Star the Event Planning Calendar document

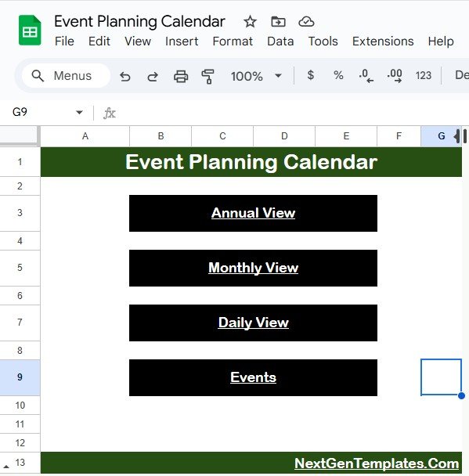click(250, 22)
